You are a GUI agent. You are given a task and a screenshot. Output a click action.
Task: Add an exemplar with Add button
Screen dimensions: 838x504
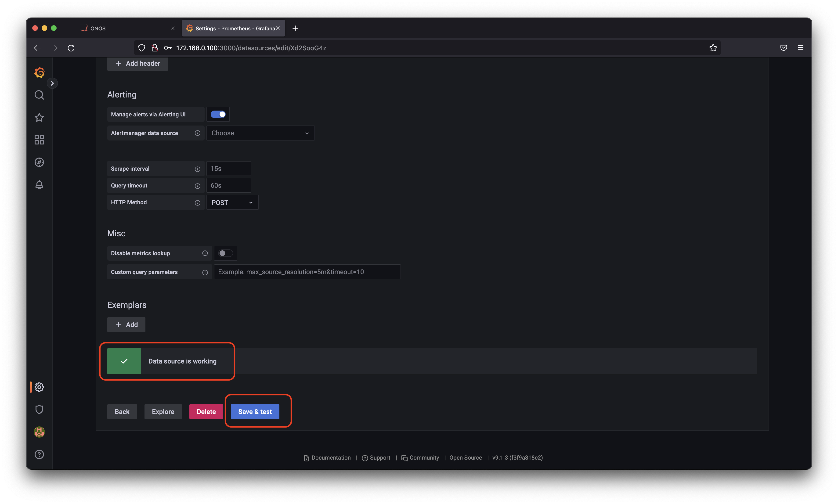click(126, 325)
